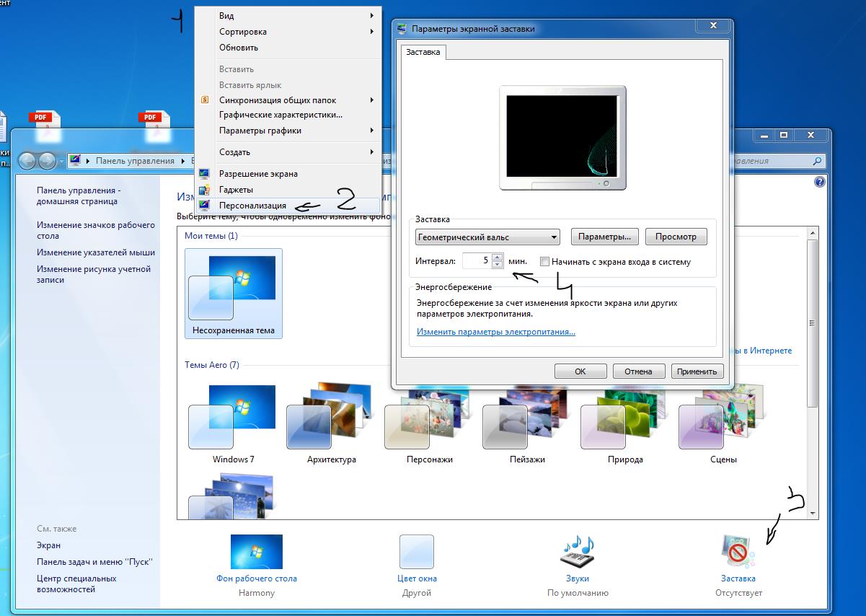The image size is (866, 616).
Task: Click the Параметры... button
Action: (x=605, y=237)
